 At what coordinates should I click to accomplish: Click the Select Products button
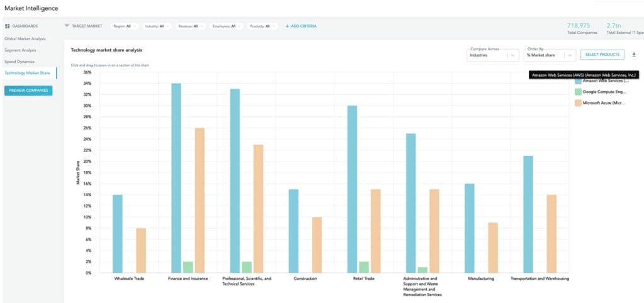[x=602, y=55]
